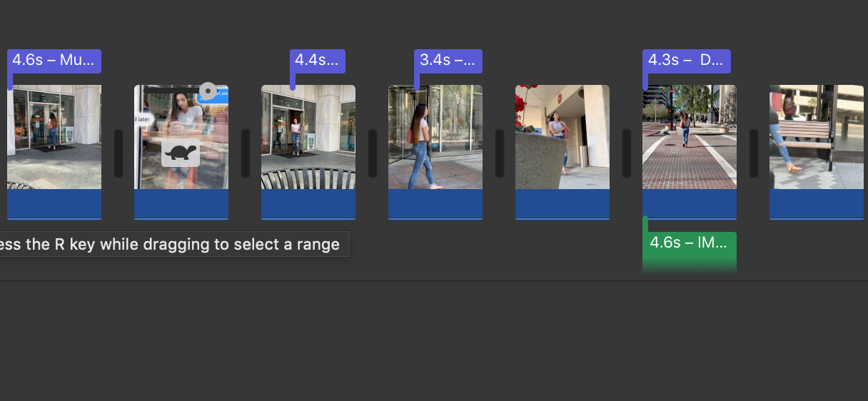
Task: Select the first clip of woman at glass doors
Action: [x=54, y=137]
